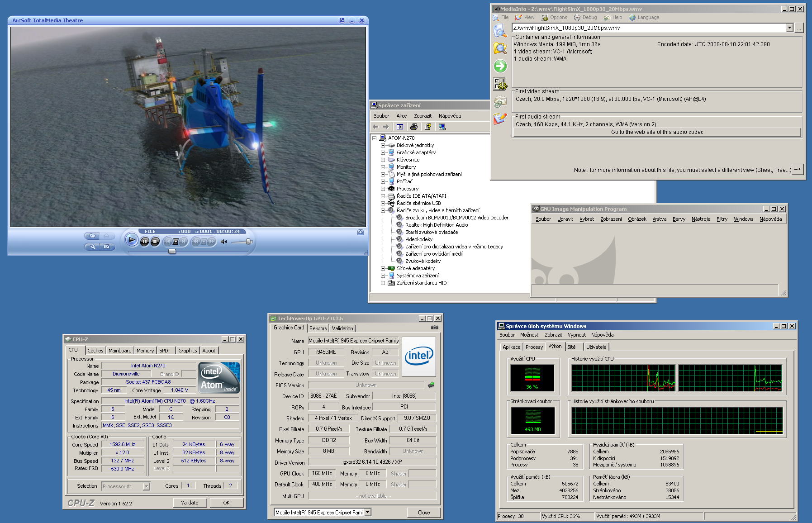Expand the Síťové adaptéry node
Image resolution: width=812 pixels, height=523 pixels.
coord(383,268)
